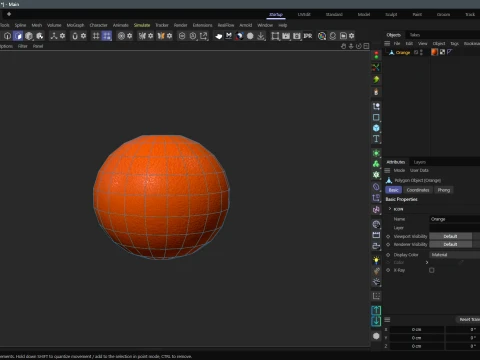Select the Basic tab in Attributes
The height and width of the screenshot is (360, 480).
pos(394,190)
